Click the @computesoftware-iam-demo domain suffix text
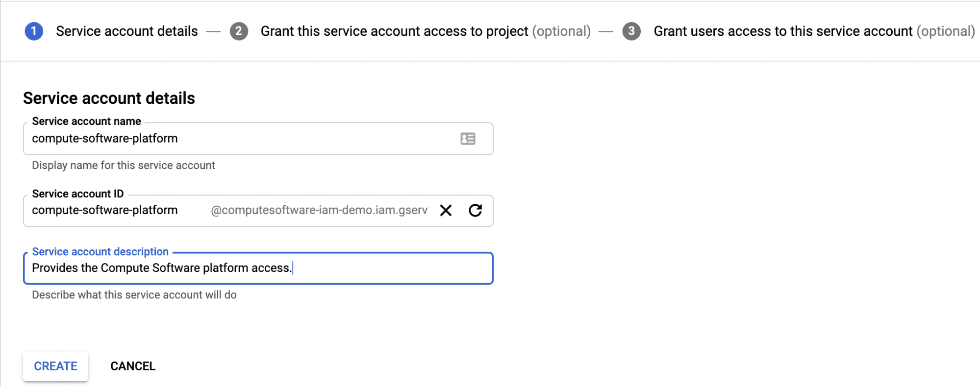This screenshot has height=387, width=980. pos(319,211)
